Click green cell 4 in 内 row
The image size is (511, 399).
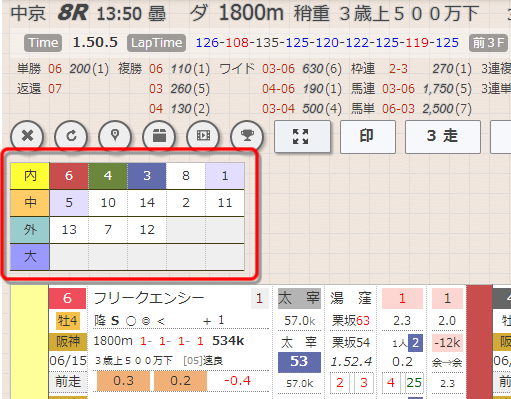click(108, 176)
